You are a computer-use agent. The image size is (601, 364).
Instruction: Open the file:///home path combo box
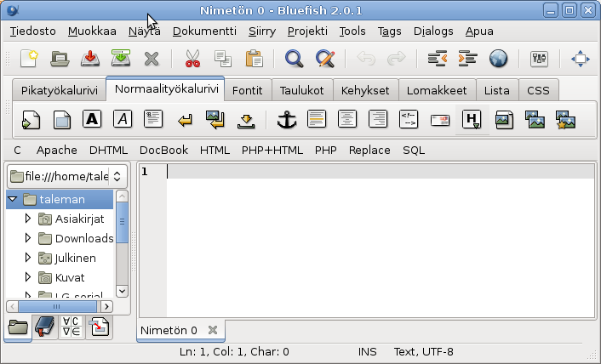[67, 176]
